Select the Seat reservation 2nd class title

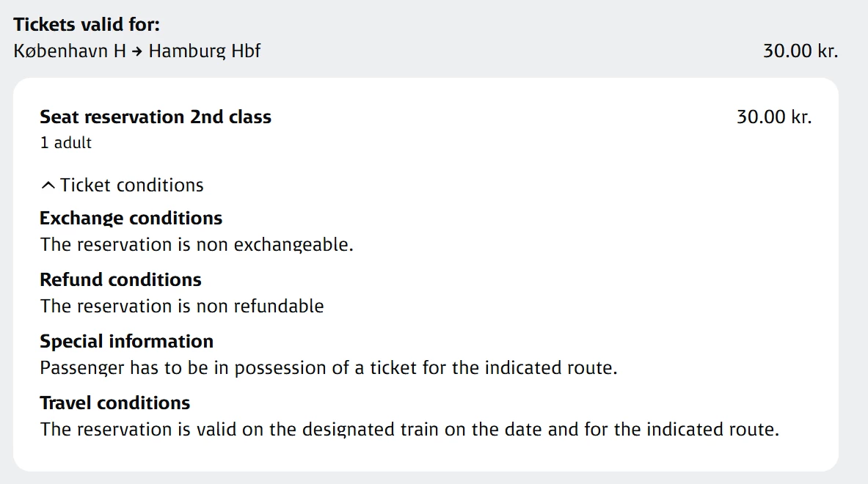point(156,117)
